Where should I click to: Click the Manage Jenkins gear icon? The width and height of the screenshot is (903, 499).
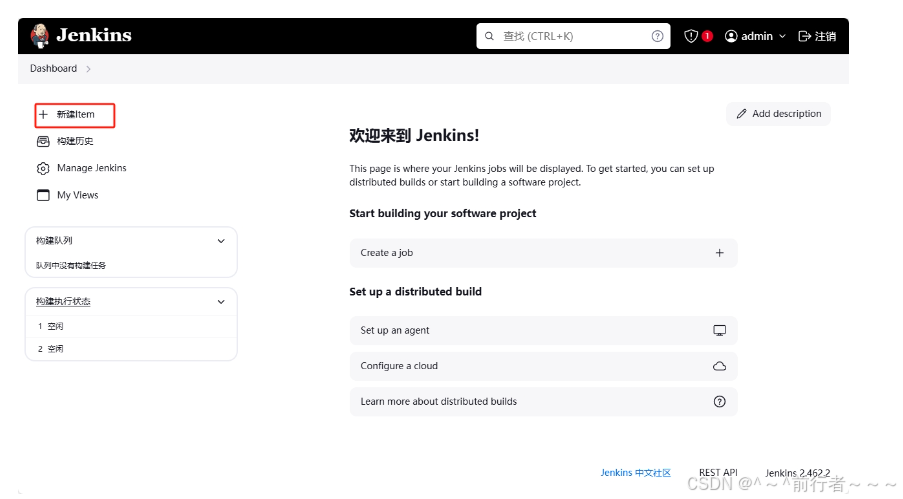pos(43,168)
